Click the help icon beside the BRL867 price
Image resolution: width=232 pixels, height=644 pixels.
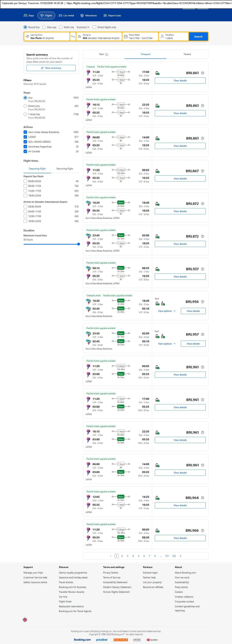click(202, 171)
